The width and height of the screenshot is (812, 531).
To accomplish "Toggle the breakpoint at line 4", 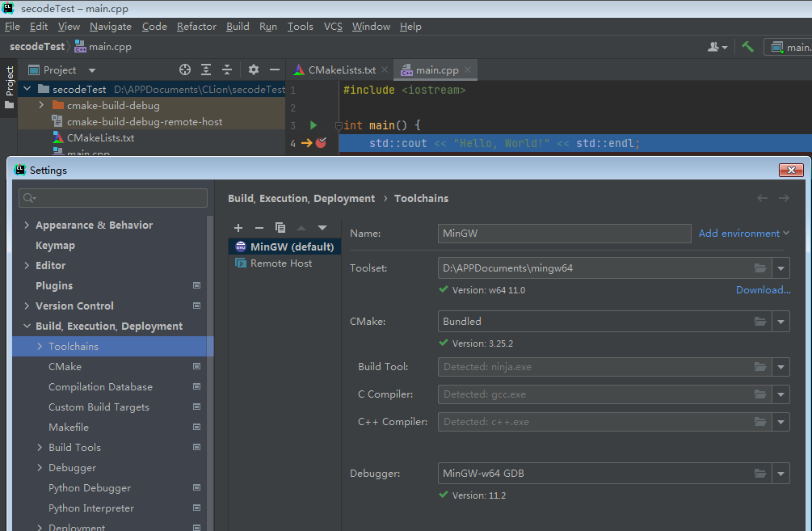I will 321,142.
